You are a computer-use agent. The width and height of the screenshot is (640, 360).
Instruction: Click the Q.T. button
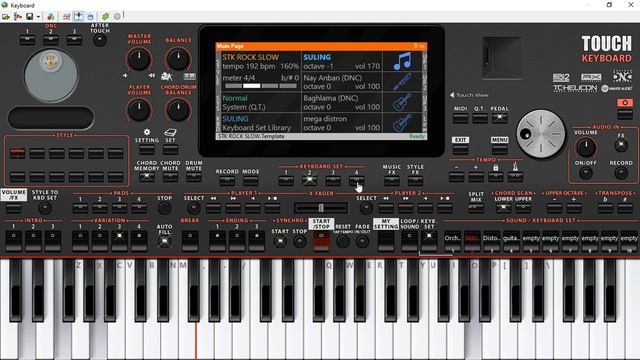[480, 118]
